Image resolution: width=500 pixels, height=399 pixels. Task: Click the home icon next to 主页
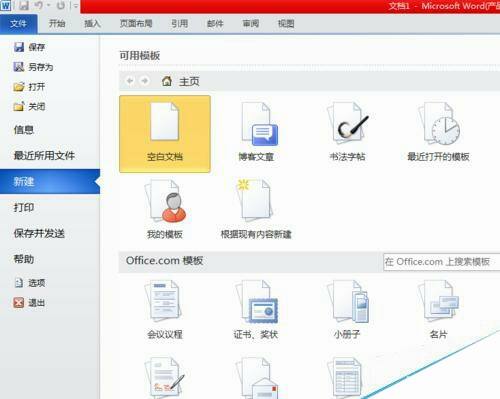coord(167,81)
